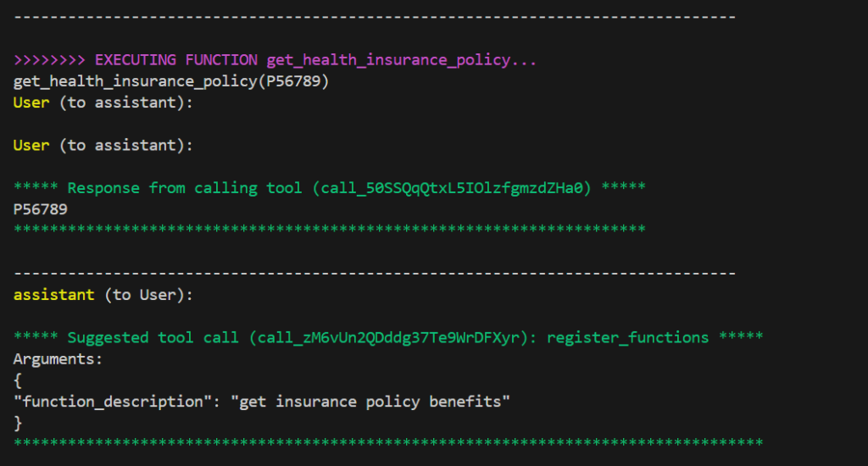Click the yellow assistant label
This screenshot has width=868, height=466.
tap(53, 295)
